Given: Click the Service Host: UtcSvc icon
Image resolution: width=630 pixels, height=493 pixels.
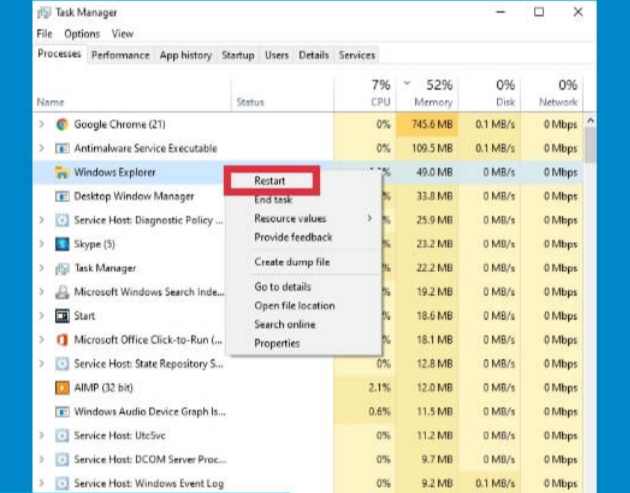Looking at the screenshot, I should [x=62, y=436].
